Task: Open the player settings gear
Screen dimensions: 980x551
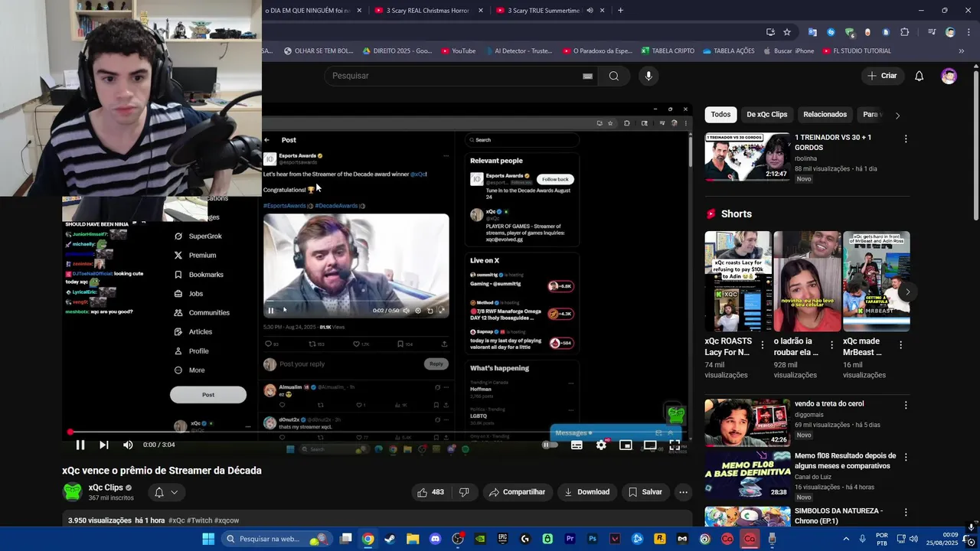Action: [601, 445]
